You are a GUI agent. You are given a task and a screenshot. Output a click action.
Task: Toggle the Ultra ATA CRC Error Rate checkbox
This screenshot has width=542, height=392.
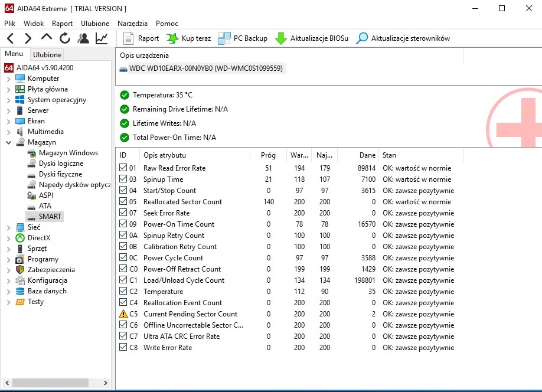tap(123, 336)
